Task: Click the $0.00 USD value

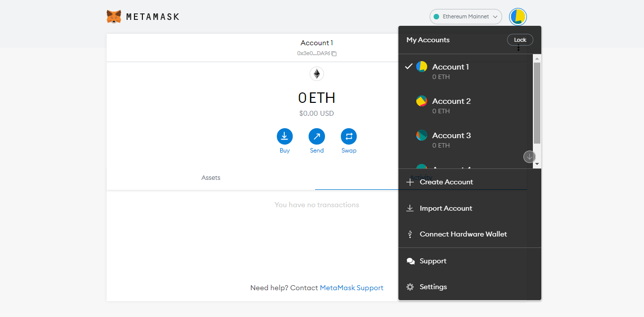Action: (x=317, y=113)
